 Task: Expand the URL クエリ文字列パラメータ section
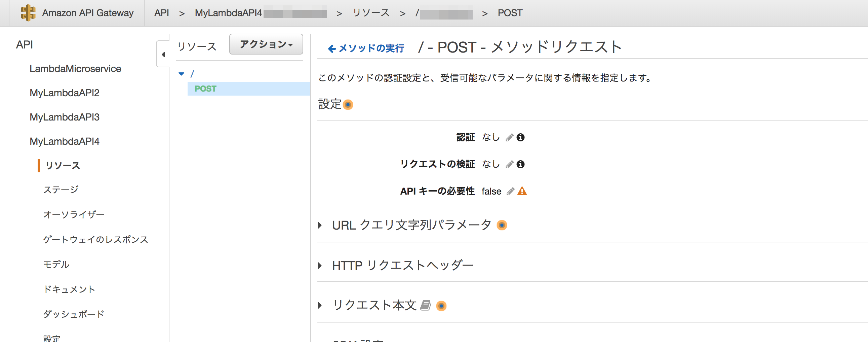click(319, 225)
